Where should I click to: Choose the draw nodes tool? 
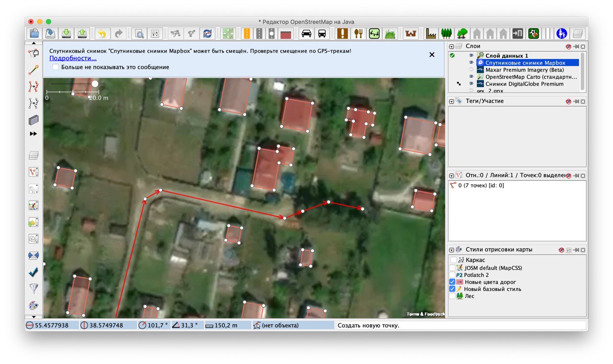point(34,70)
